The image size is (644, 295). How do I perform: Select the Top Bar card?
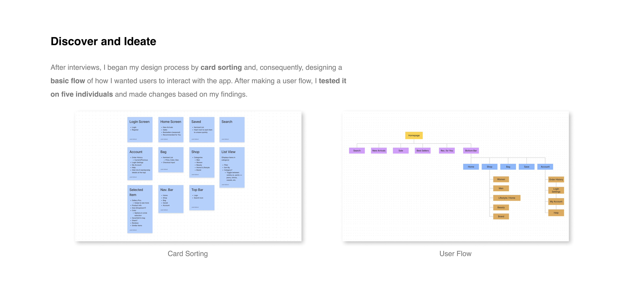202,197
